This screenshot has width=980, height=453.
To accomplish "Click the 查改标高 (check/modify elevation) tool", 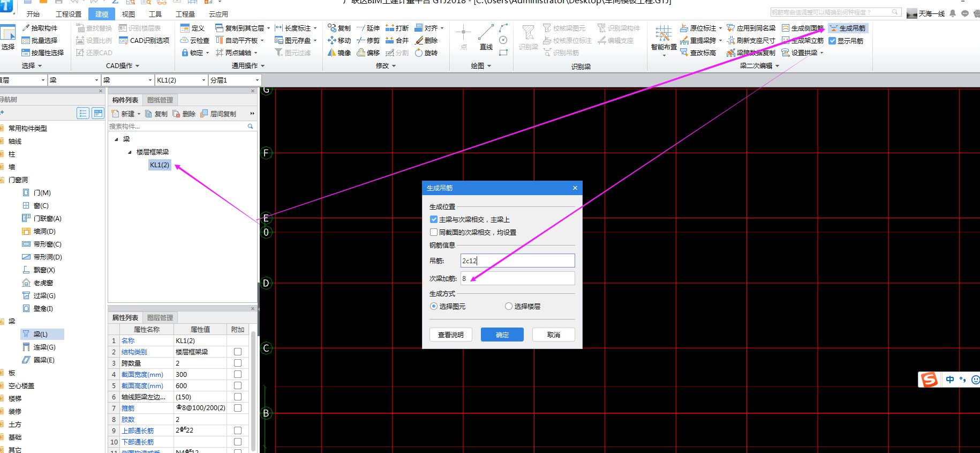I will pos(698,53).
